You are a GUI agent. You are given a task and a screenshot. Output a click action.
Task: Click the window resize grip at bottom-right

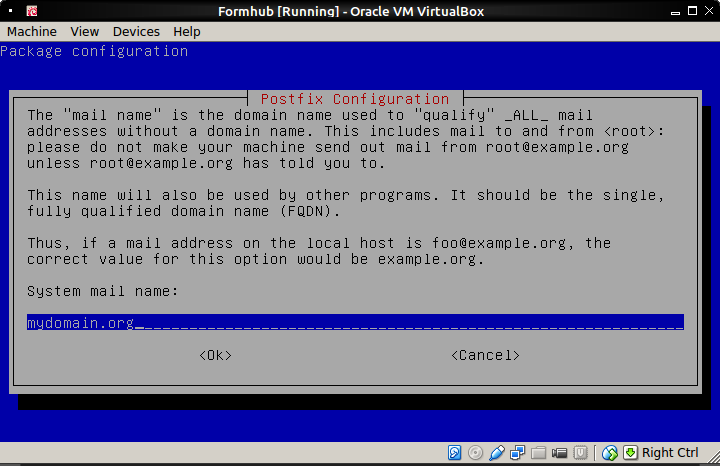tap(714, 457)
